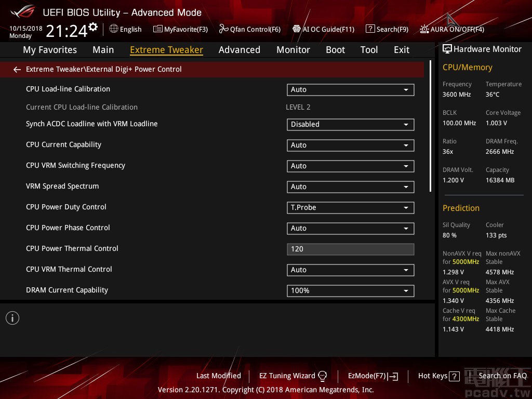532x399 pixels.
Task: Set CPU VRM Thermal Control option
Action: pos(350,270)
